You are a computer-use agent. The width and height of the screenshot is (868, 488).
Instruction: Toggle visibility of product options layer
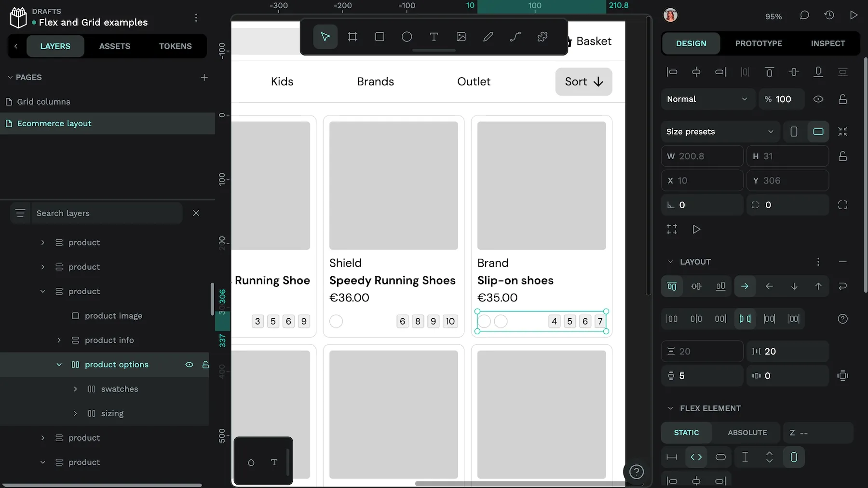click(x=189, y=365)
